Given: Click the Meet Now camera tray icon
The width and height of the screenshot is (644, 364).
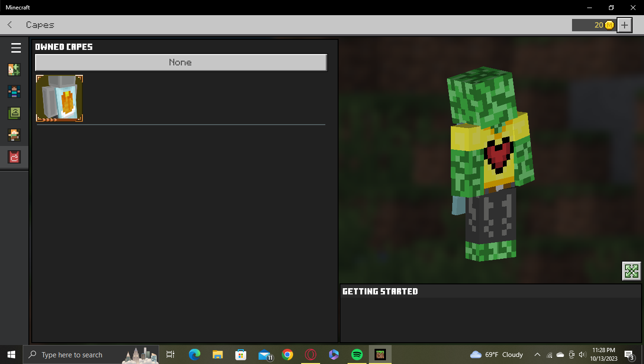Looking at the screenshot, I should [572, 355].
